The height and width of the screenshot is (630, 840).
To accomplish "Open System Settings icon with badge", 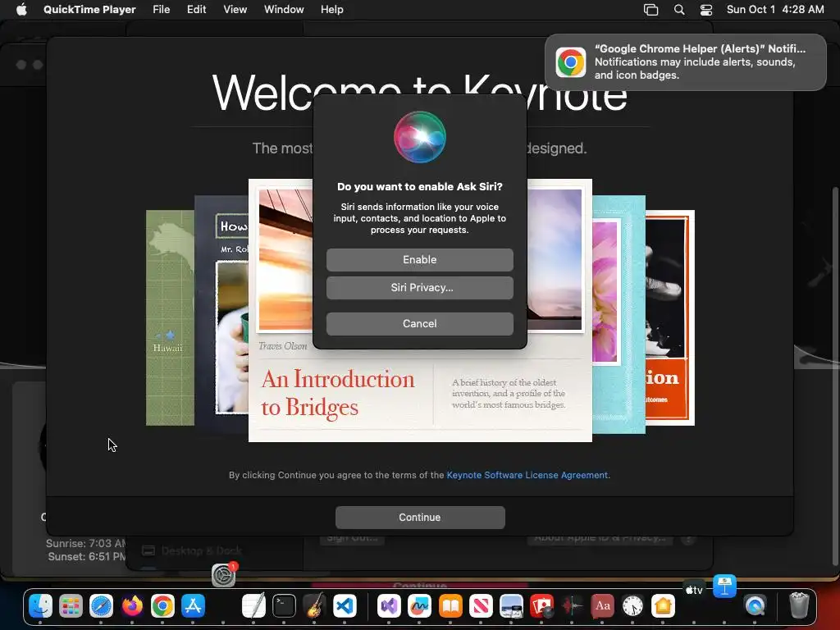I will point(223,575).
